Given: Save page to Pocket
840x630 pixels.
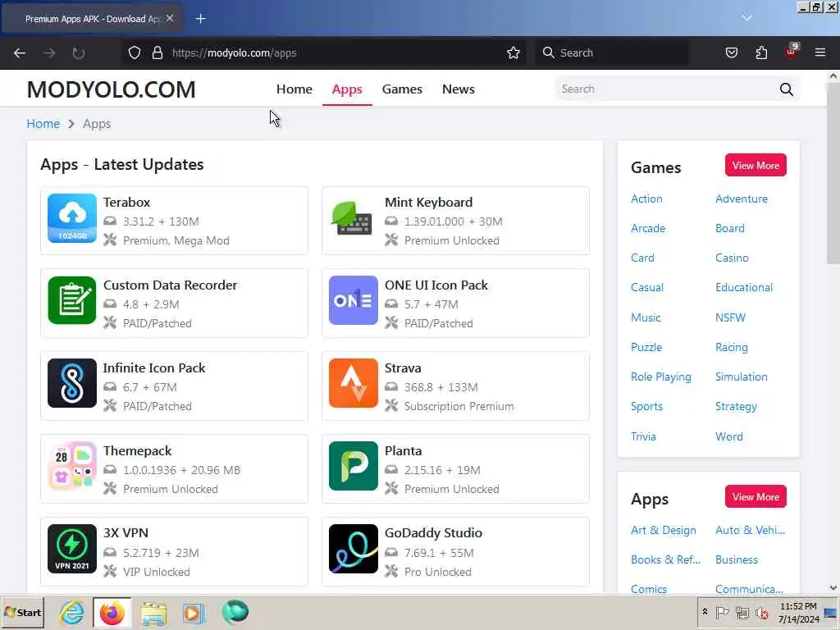Looking at the screenshot, I should pos(731,52).
